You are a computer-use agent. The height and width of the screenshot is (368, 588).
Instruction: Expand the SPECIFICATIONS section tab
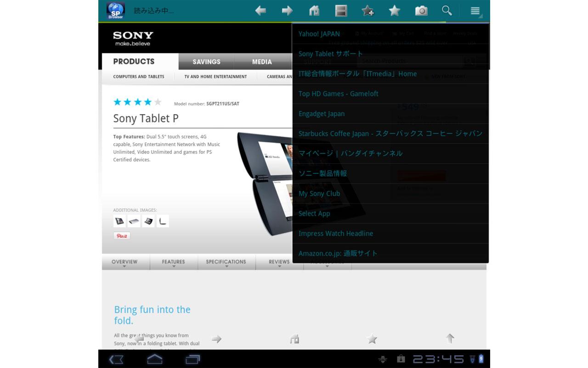point(226,262)
